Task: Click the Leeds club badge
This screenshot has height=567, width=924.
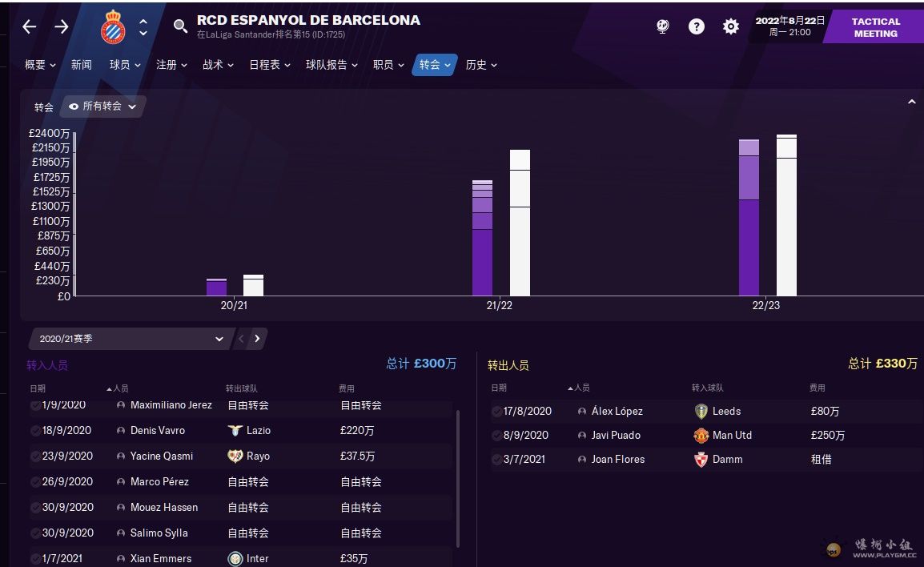Action: pos(701,412)
